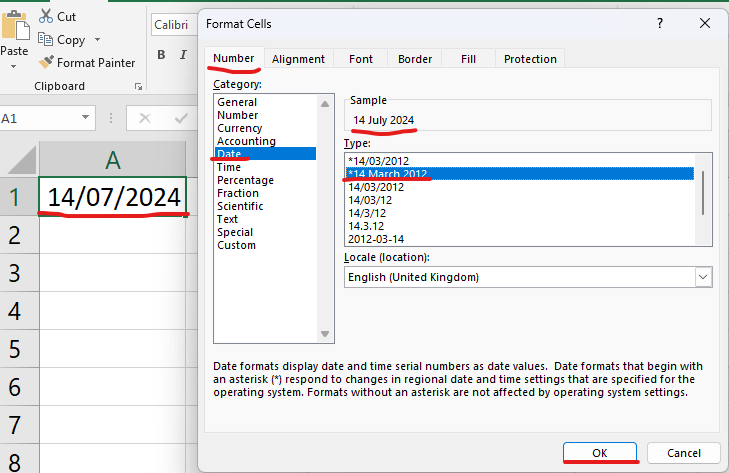Image resolution: width=729 pixels, height=473 pixels.
Task: Click the OK button
Action: pyautogui.click(x=599, y=453)
